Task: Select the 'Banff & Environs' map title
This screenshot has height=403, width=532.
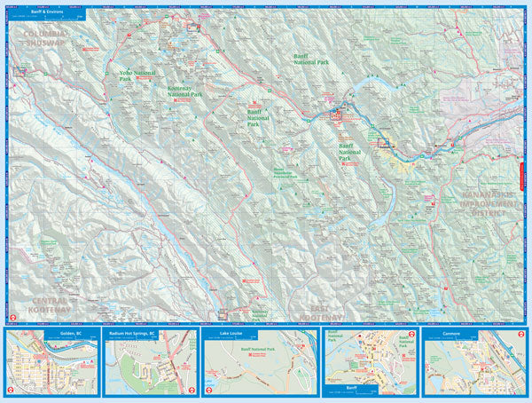Action: [47, 12]
